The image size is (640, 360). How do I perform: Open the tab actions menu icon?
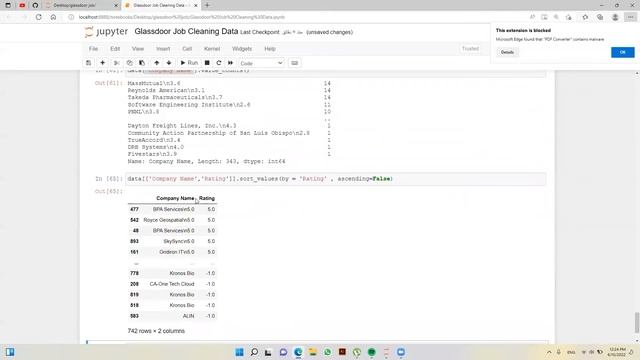[x=8, y=5]
